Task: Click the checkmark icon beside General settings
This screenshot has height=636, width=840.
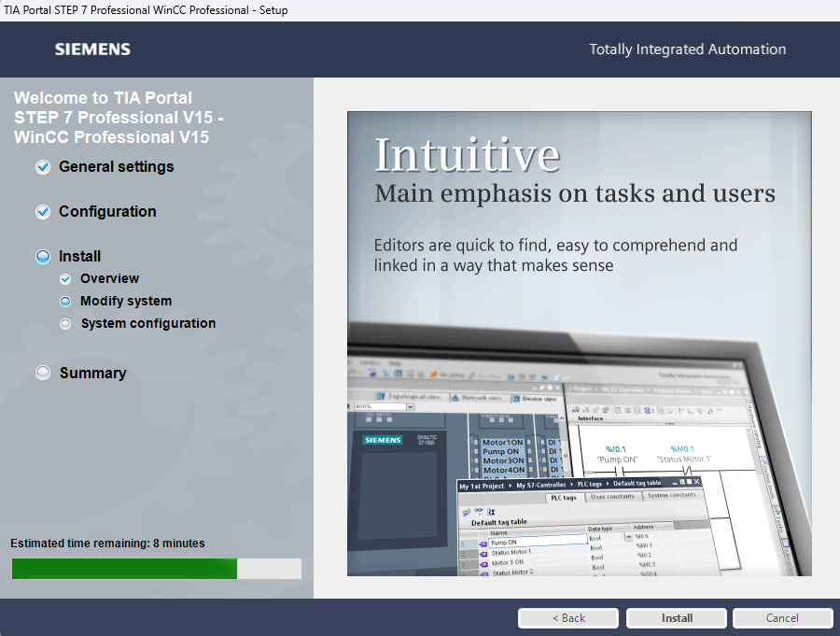Action: 43,167
